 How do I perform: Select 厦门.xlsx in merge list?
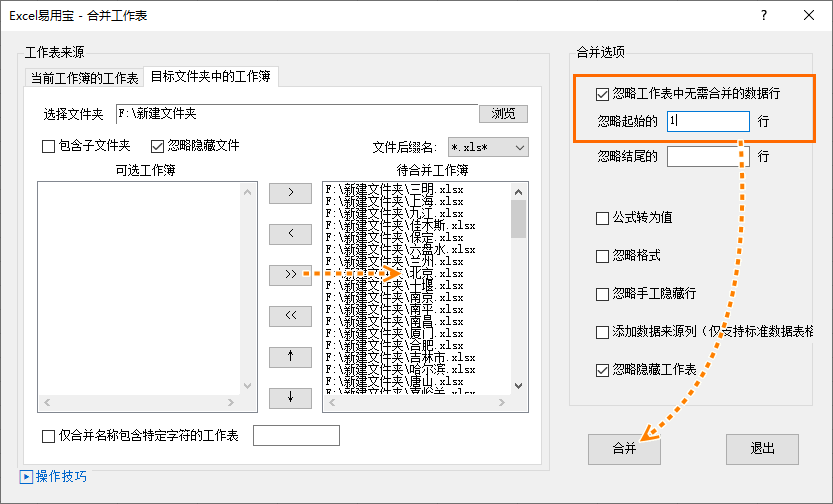pos(394,334)
